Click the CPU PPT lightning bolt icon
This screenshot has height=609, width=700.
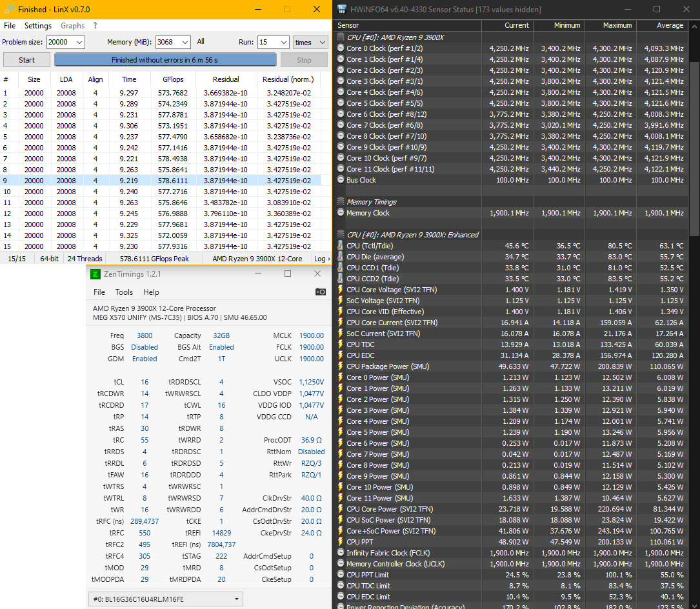coord(341,542)
